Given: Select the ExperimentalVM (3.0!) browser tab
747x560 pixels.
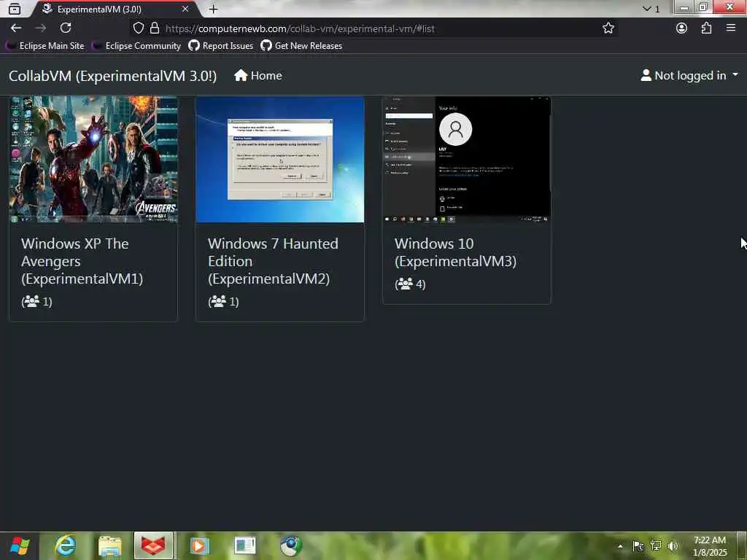Looking at the screenshot, I should (115, 9).
